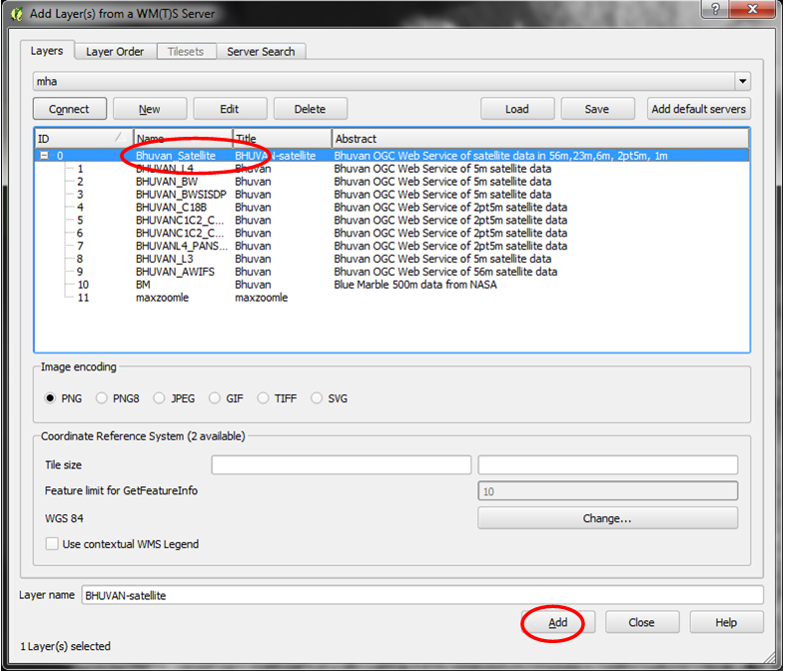Click Change... to pick another CRS

608,518
